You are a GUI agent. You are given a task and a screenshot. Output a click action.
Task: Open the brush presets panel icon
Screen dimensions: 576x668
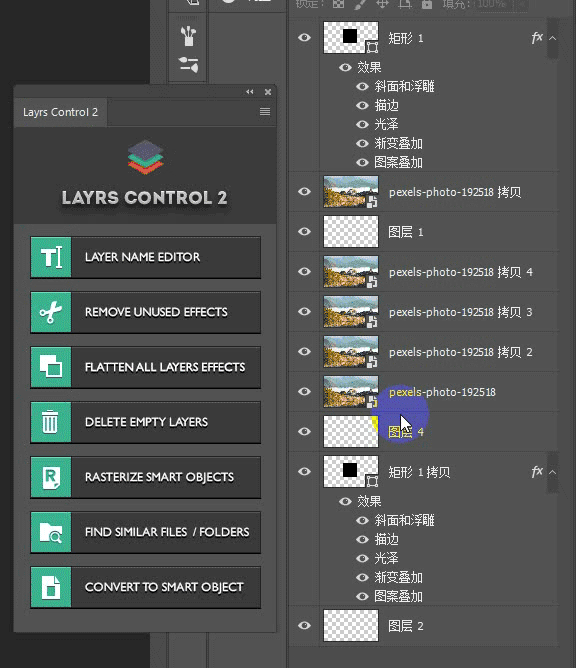pyautogui.click(x=188, y=36)
